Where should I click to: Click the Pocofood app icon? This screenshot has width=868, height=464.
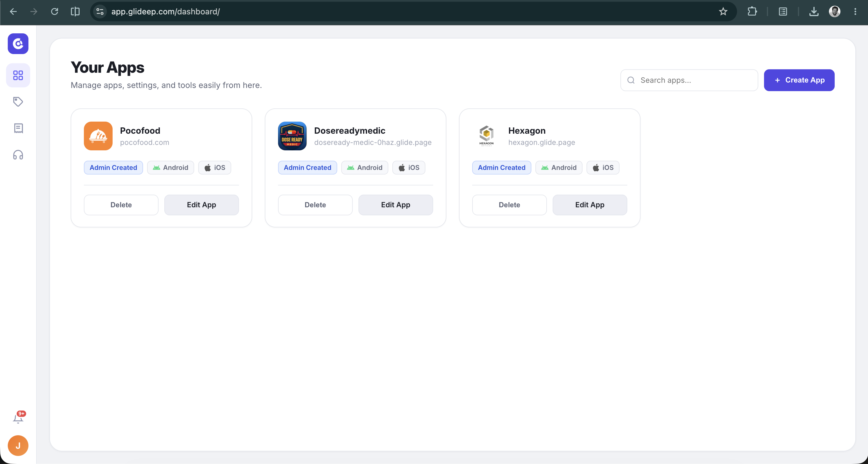[98, 136]
